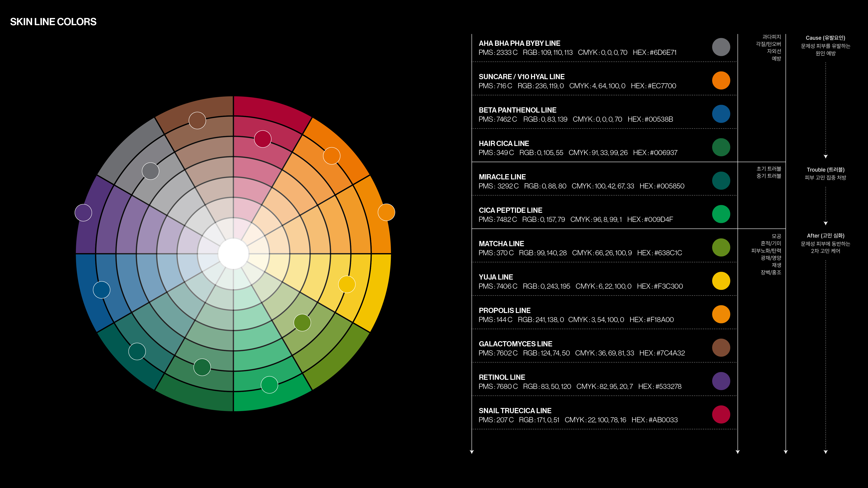Click the RETINOL LINE heading
The image size is (868, 488).
502,377
